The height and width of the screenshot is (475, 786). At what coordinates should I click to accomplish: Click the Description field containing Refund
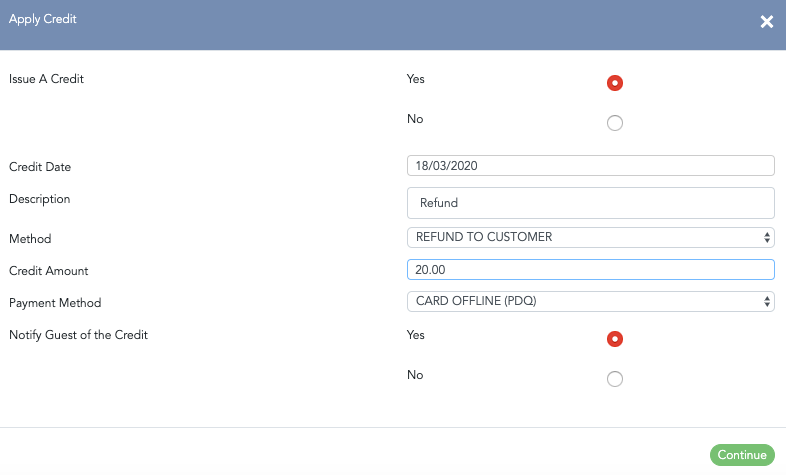coord(591,203)
